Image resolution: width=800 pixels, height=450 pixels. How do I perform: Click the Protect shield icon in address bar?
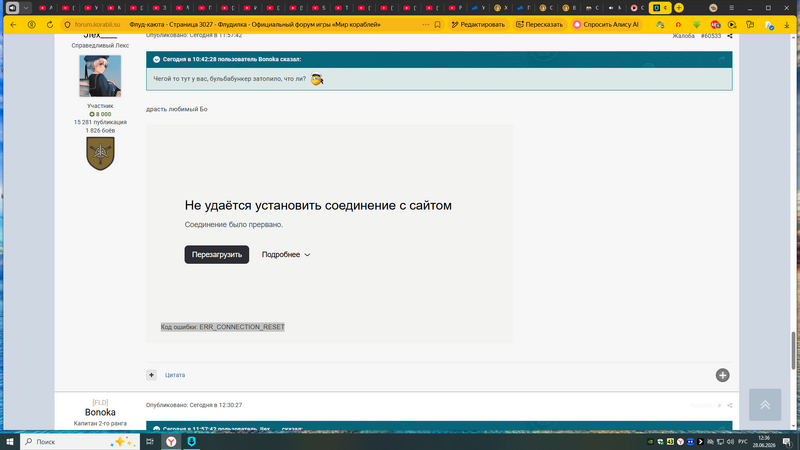point(67,24)
